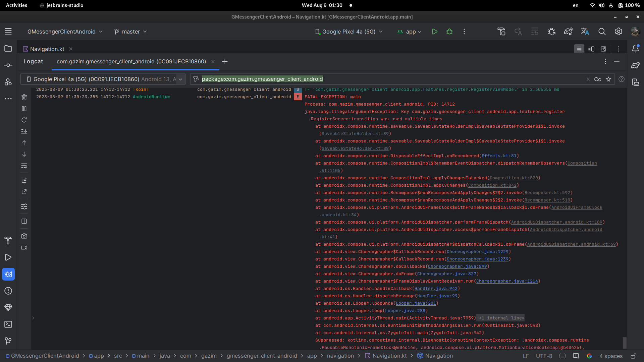This screenshot has height=362, width=644.
Task: Add a new Logcat tab with plus
Action: 225,62
